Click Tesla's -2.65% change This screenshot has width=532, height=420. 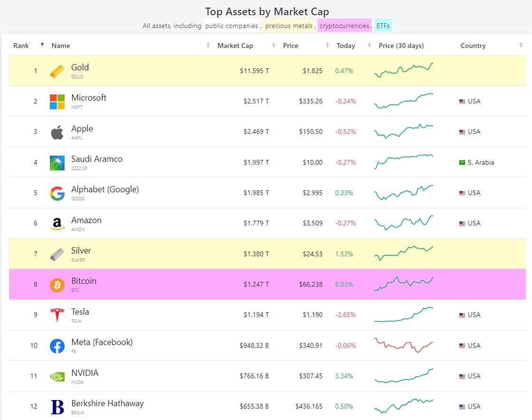pos(345,315)
